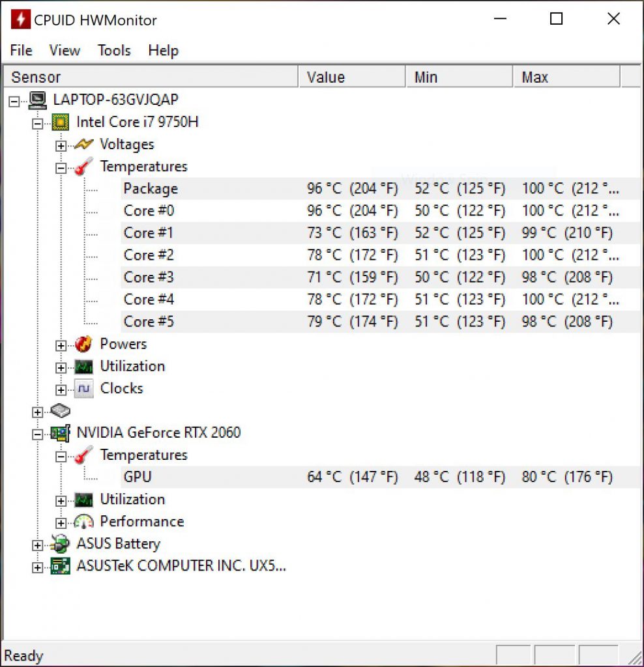
Task: Select the Package temperature row
Action: [x=381, y=188]
